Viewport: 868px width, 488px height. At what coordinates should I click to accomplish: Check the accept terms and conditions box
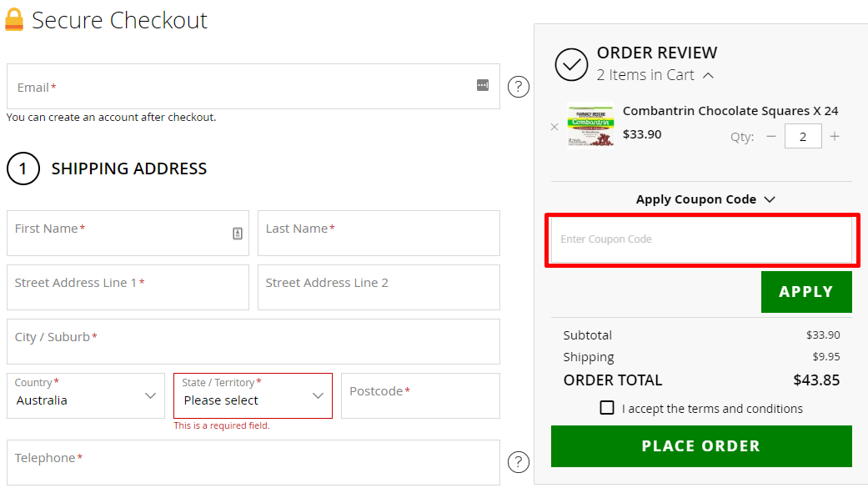(607, 408)
